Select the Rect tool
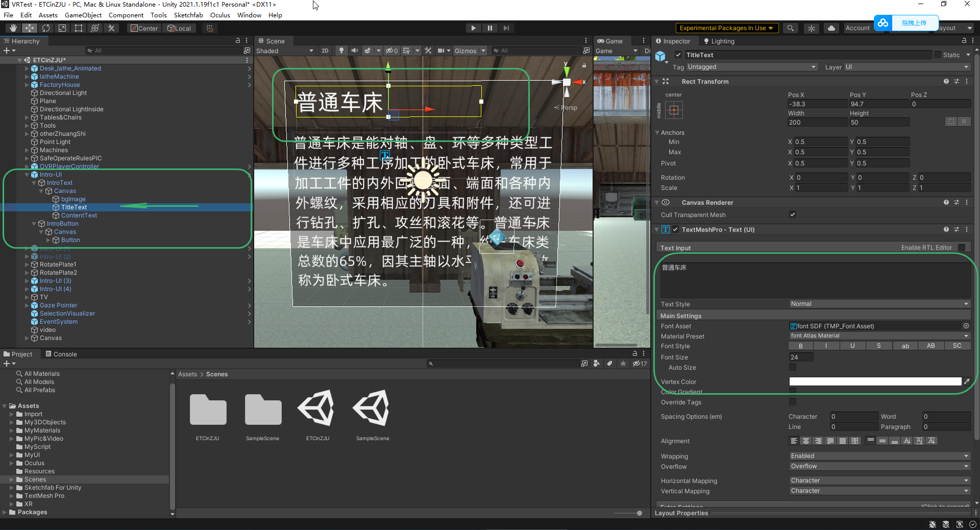980x530 pixels. [x=79, y=28]
